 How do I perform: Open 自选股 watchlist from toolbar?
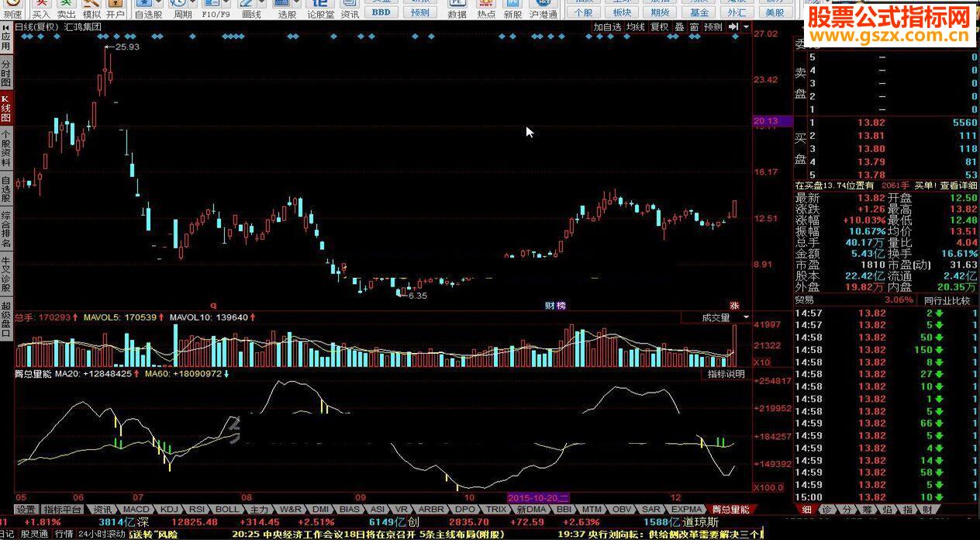coord(149,9)
